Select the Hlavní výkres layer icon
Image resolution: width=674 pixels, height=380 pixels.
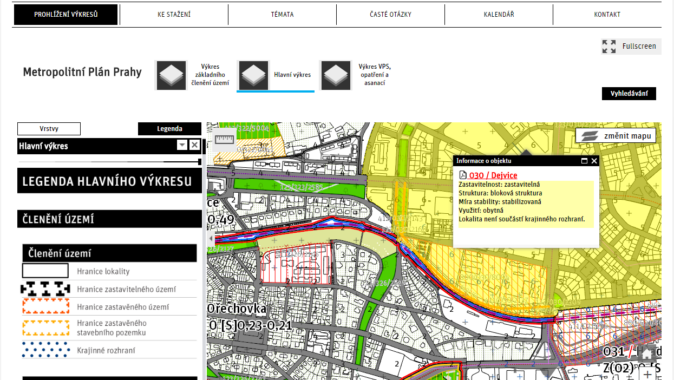254,75
